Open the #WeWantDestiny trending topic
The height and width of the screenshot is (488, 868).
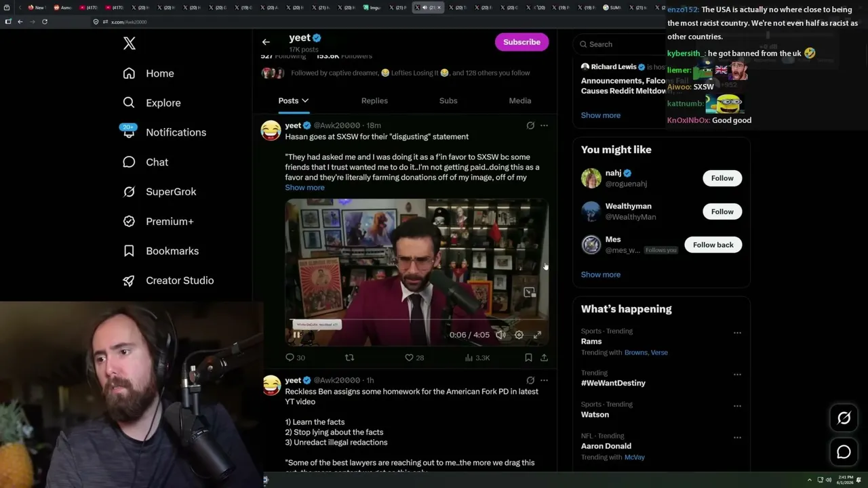(x=613, y=383)
